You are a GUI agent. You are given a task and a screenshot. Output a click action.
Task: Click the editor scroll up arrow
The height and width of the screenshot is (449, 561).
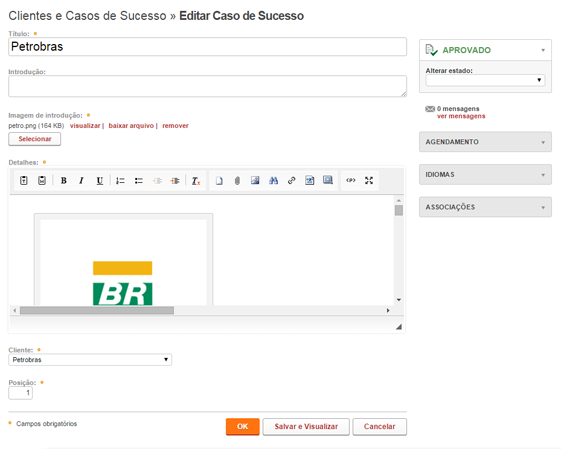click(x=399, y=200)
